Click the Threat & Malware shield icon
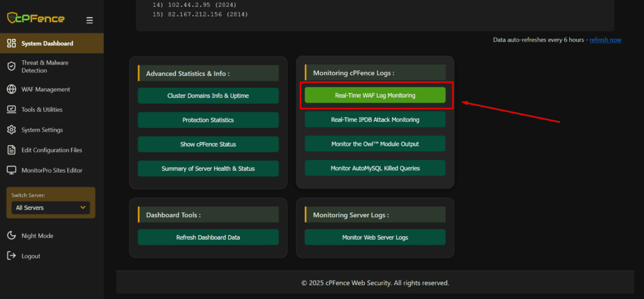Viewport: 644px width, 299px height. tap(11, 67)
